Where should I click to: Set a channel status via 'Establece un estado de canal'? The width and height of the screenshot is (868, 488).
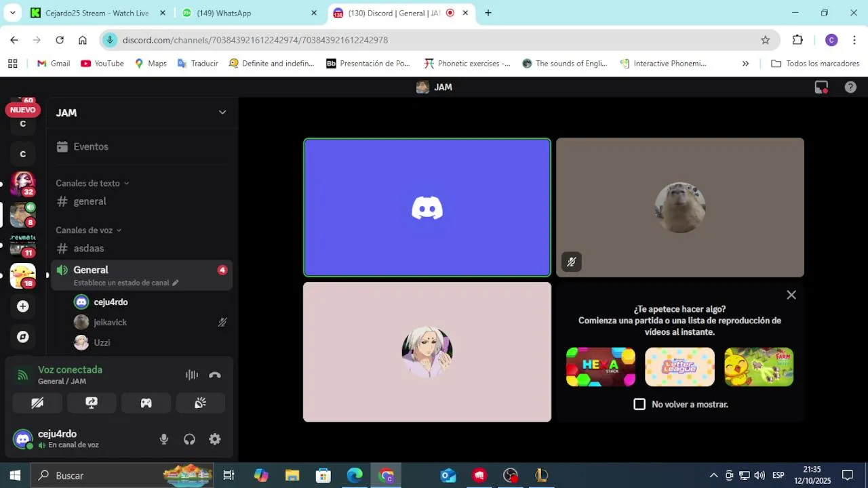point(126,283)
